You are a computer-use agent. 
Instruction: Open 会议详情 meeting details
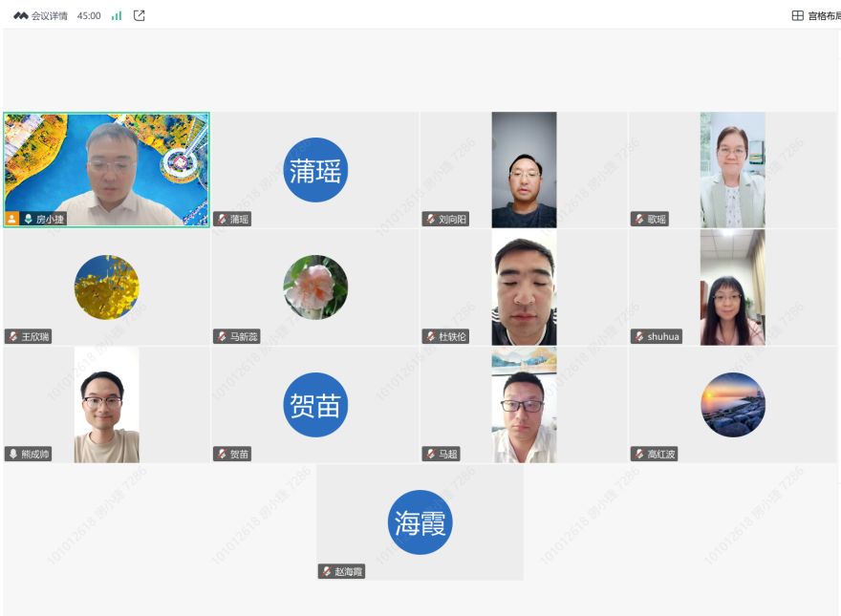50,16
